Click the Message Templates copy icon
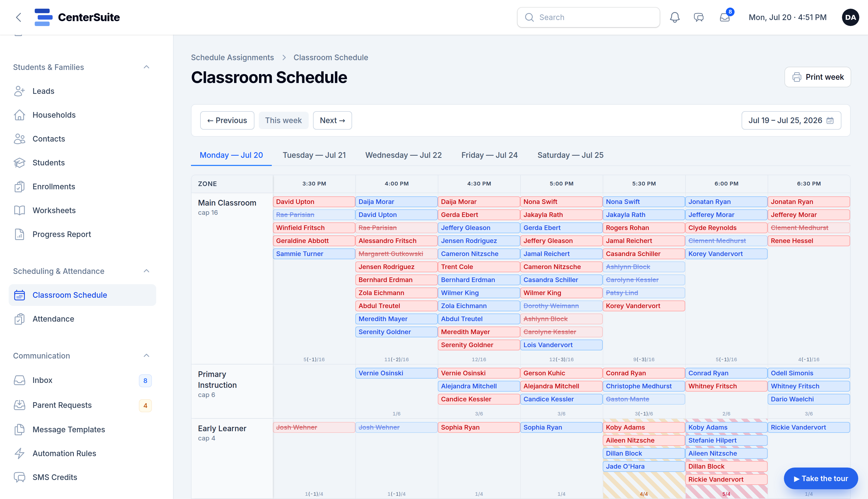Image resolution: width=868 pixels, height=499 pixels. (x=20, y=429)
